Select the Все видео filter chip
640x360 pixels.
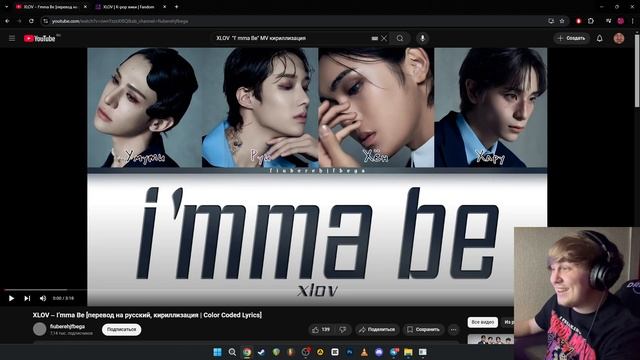[482, 322]
